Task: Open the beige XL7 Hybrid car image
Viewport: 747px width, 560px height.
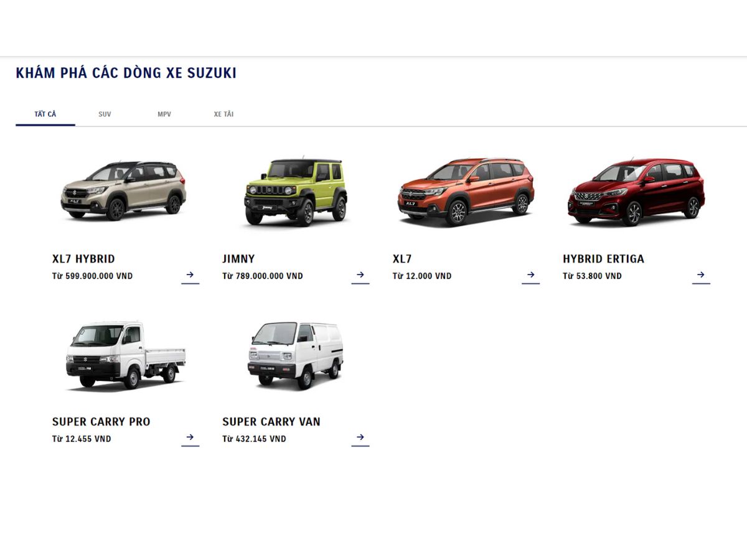Action: click(124, 190)
